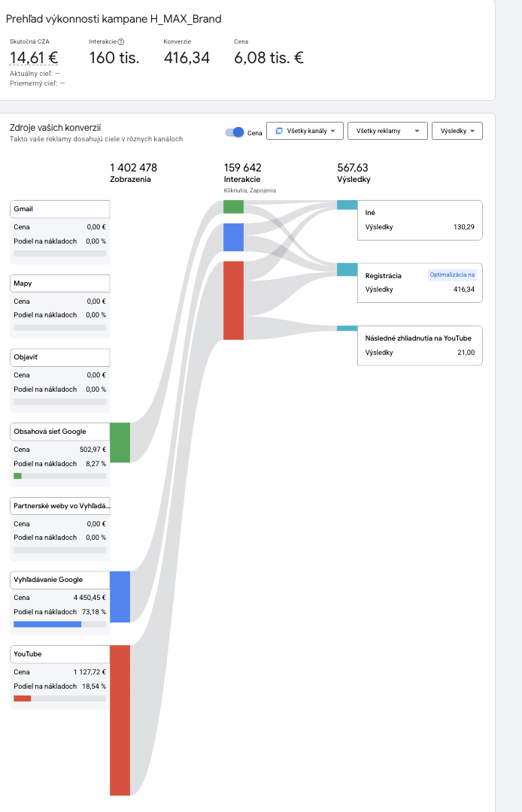Click the YouTube cost share progress bar
522x812 pixels.
pyautogui.click(x=60, y=698)
